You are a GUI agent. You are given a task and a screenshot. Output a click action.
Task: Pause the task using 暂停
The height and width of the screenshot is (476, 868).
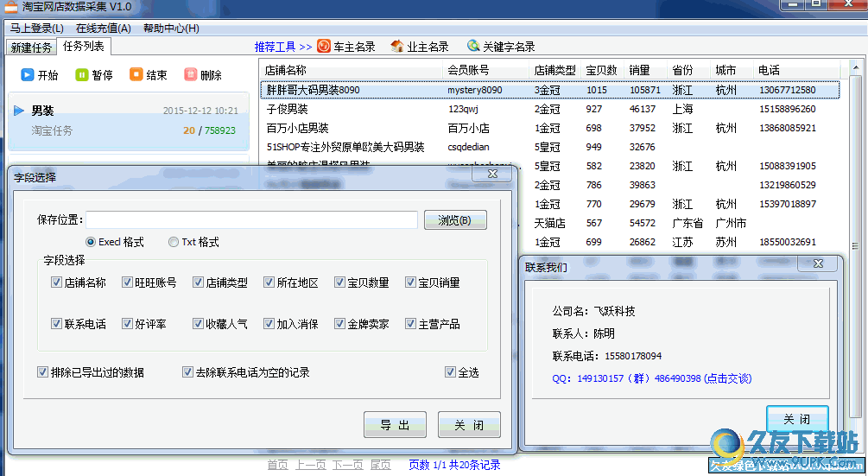(82, 74)
